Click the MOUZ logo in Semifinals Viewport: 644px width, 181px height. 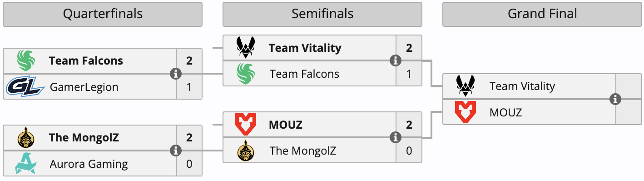(x=245, y=125)
